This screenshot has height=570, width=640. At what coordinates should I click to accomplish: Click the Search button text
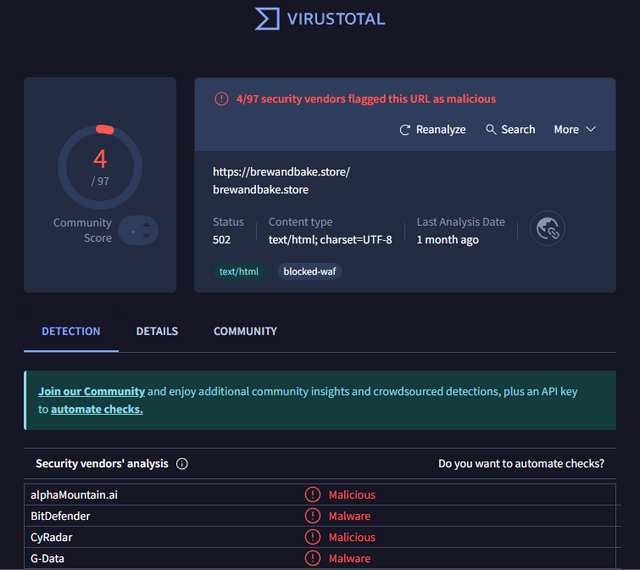coord(518,129)
